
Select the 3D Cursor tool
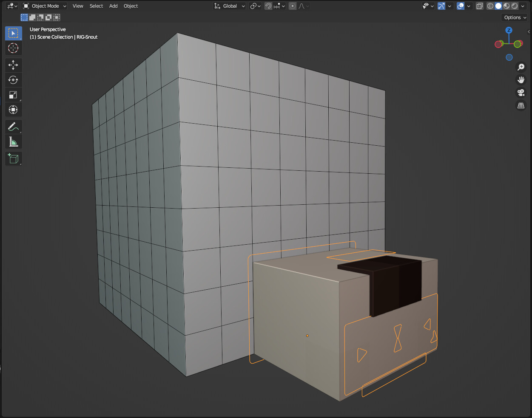(x=13, y=48)
